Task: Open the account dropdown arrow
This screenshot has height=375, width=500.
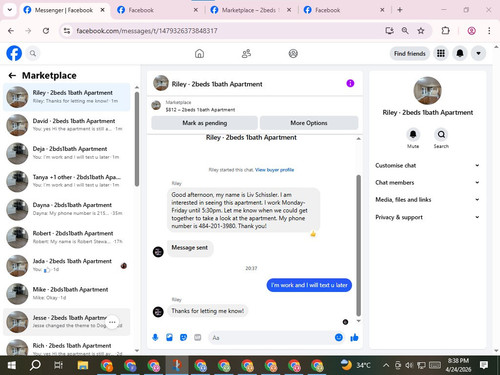Action: pyautogui.click(x=478, y=53)
